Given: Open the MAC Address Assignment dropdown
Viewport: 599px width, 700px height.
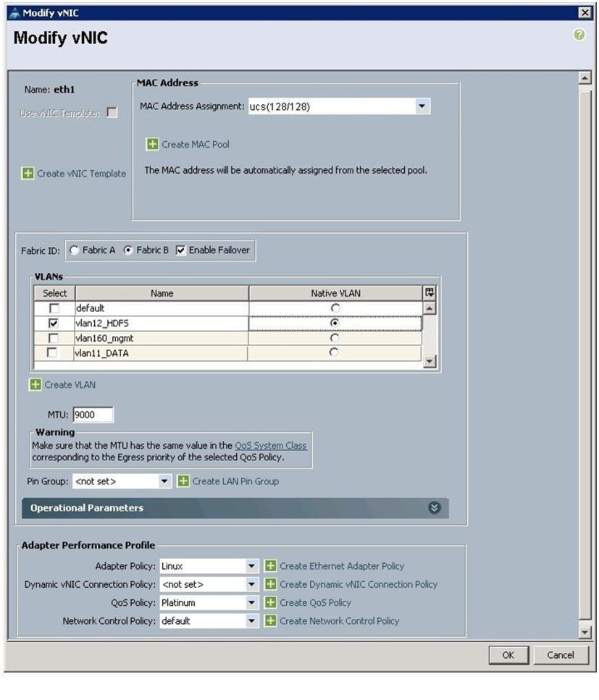Looking at the screenshot, I should coord(422,106).
